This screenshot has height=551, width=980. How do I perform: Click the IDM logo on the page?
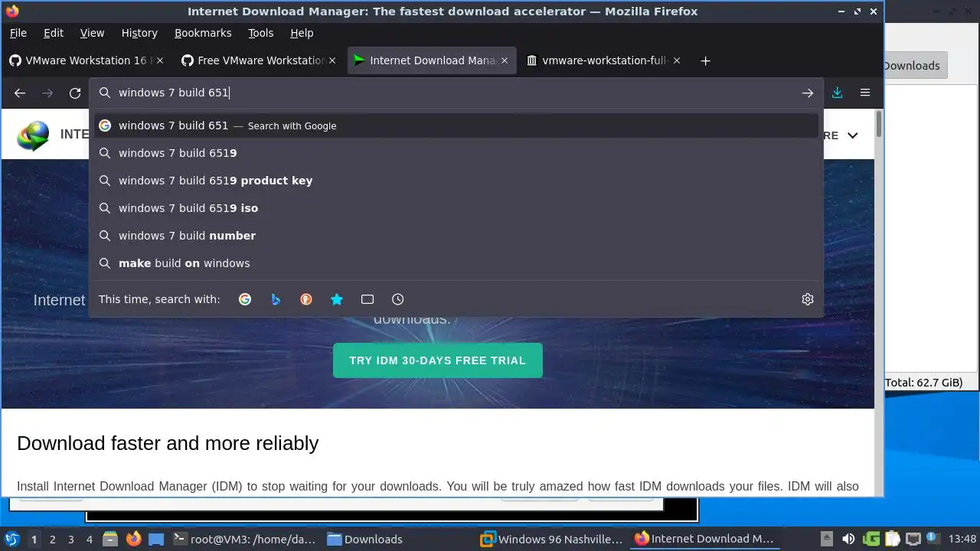(x=33, y=135)
